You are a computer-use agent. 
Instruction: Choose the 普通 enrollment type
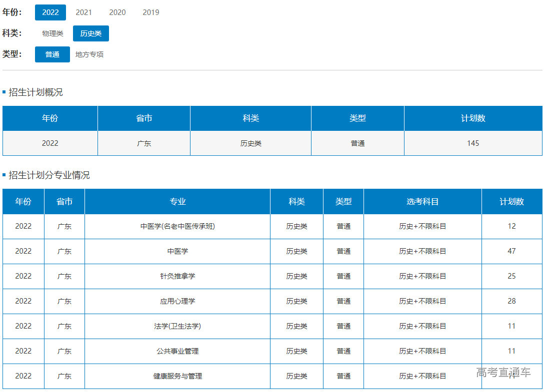tap(52, 54)
